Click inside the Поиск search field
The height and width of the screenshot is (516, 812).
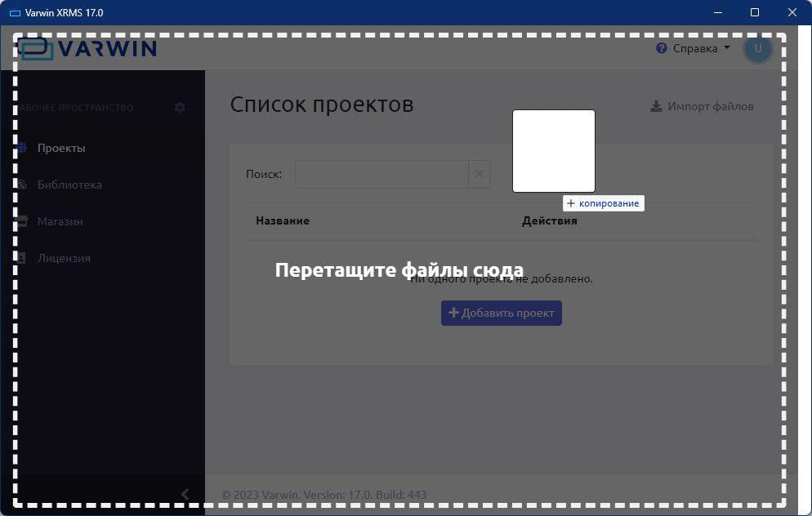[381, 174]
